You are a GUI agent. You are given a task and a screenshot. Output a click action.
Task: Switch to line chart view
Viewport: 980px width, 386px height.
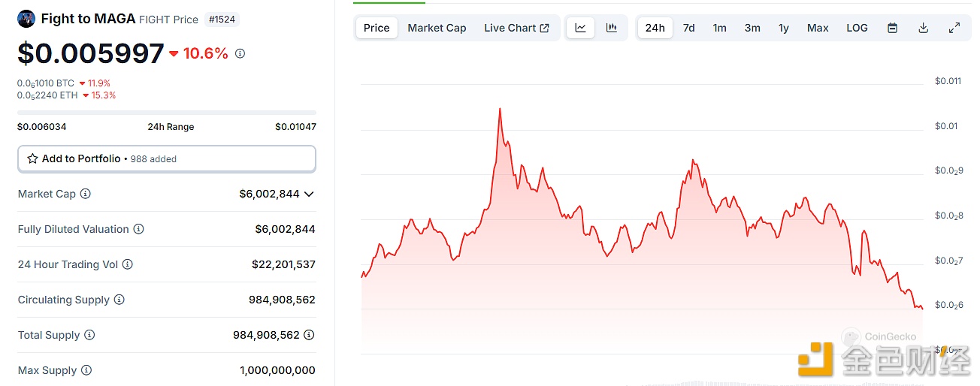pyautogui.click(x=581, y=28)
